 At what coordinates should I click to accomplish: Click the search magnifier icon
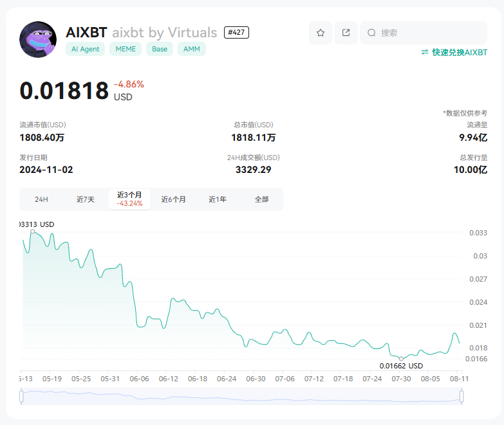pyautogui.click(x=371, y=33)
